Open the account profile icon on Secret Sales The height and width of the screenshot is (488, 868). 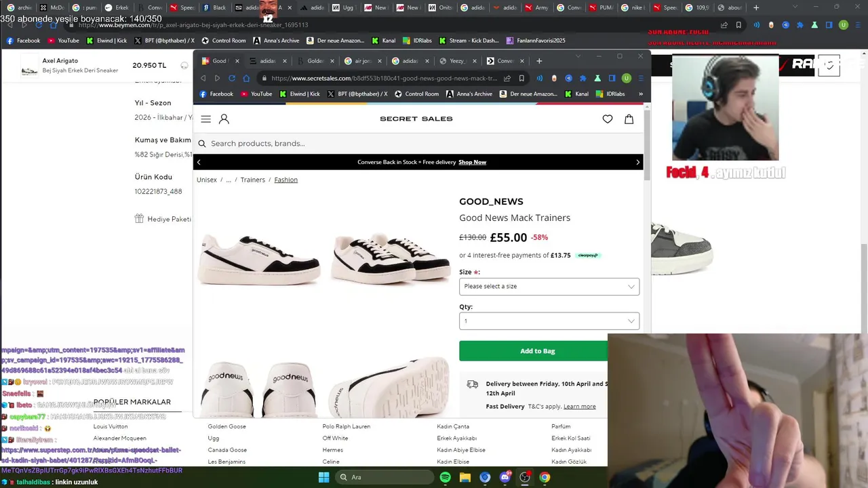click(x=224, y=119)
